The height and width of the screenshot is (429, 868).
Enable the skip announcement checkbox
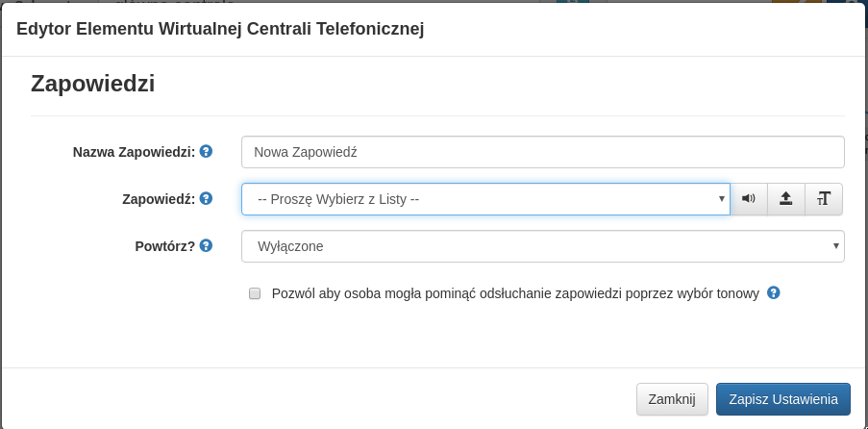click(255, 293)
